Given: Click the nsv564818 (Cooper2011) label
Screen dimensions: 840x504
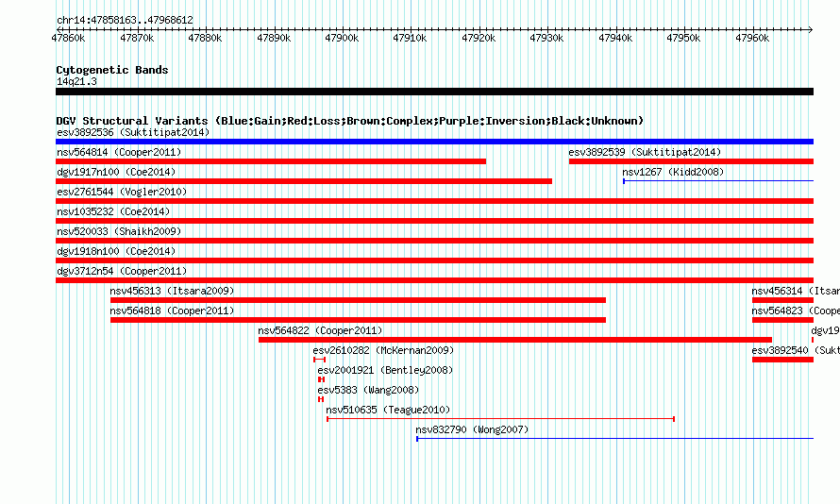Looking at the screenshot, I should click(172, 311).
